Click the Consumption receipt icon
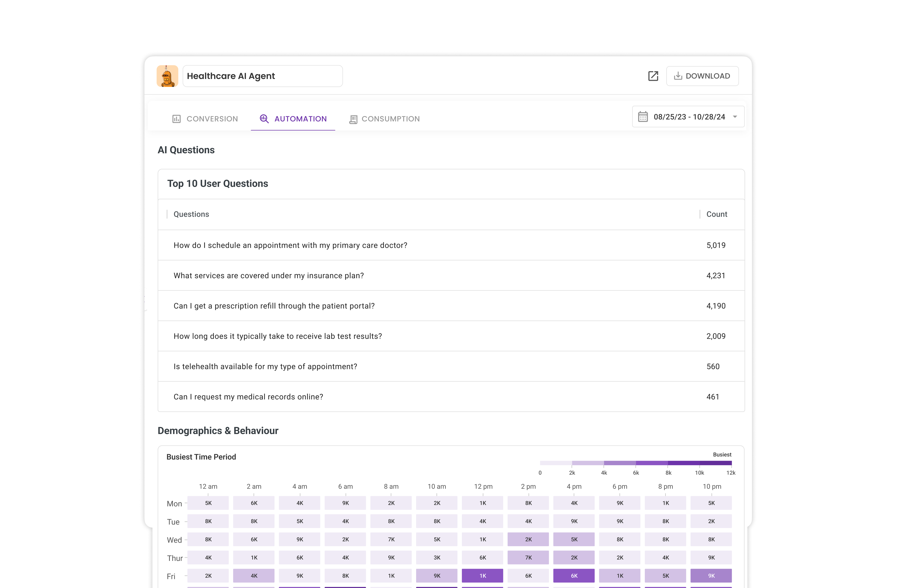Viewport: 899px width, 588px height. click(x=353, y=119)
